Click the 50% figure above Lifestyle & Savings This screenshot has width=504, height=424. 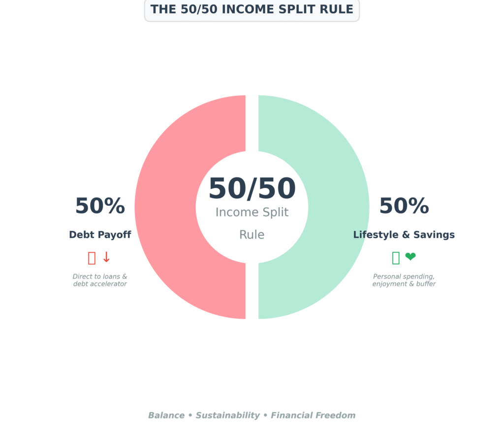[x=404, y=206]
